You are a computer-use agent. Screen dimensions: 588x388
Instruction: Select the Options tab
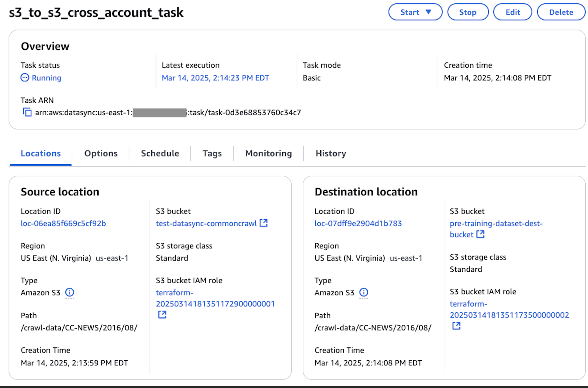100,153
